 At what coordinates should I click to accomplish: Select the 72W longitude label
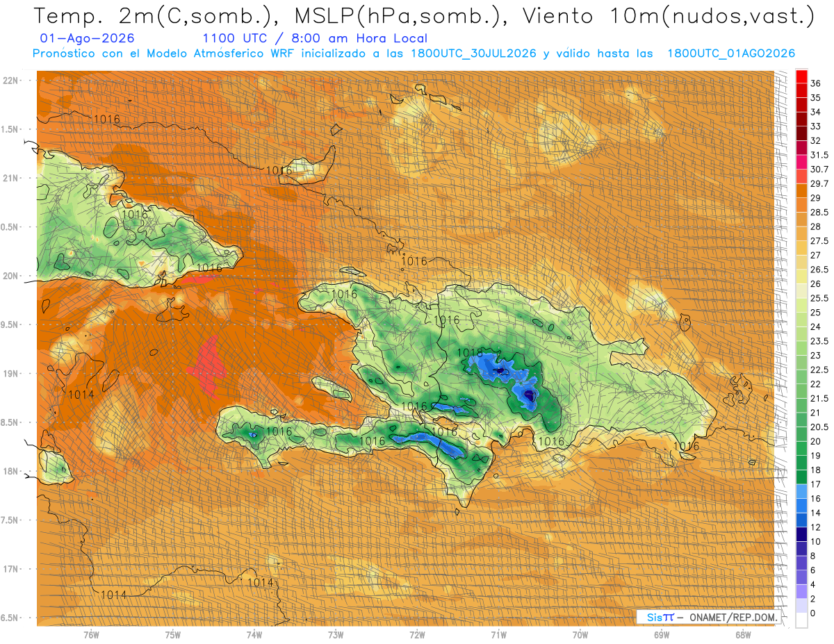(417, 635)
